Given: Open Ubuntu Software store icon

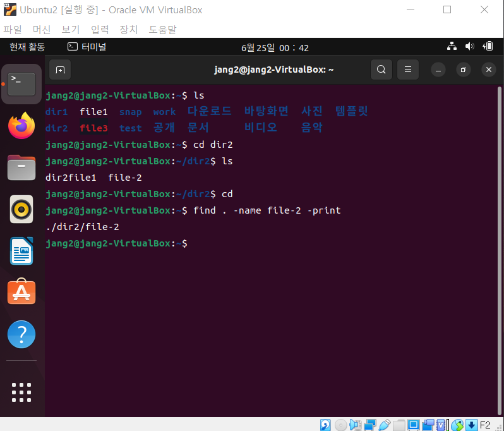Looking at the screenshot, I should click(x=21, y=292).
